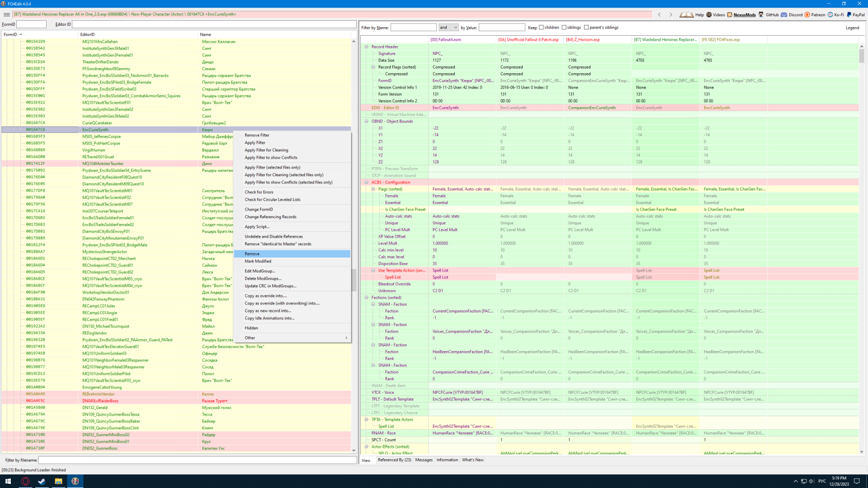868x488 pixels.
Task: Collapse the Record Header tree node
Action: [x=366, y=47]
